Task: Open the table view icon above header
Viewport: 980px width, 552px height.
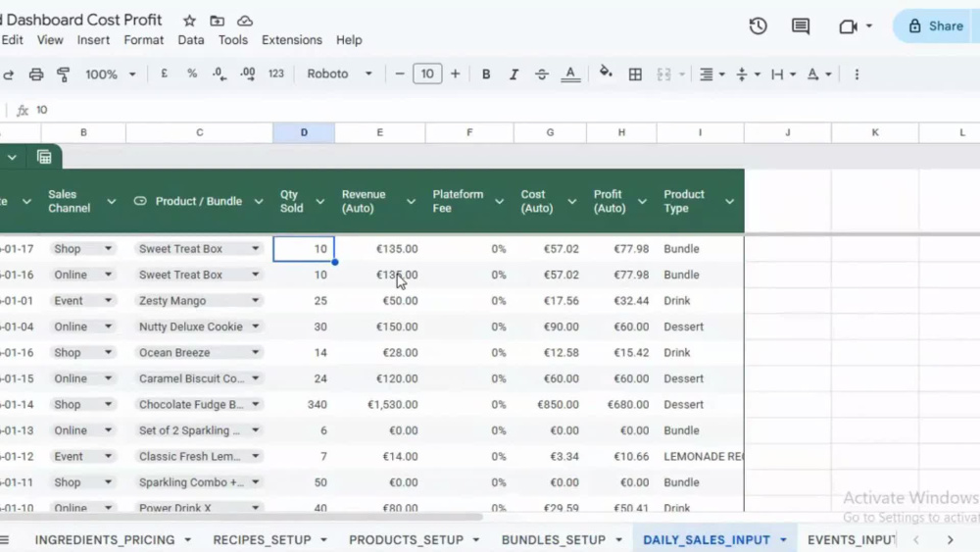Action: [44, 157]
